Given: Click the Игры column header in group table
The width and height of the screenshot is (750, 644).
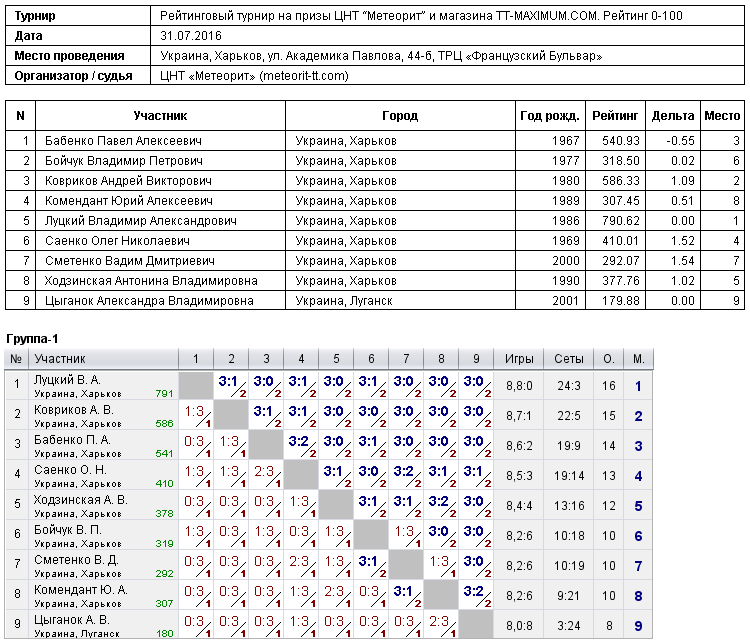Looking at the screenshot, I should click(x=519, y=359).
